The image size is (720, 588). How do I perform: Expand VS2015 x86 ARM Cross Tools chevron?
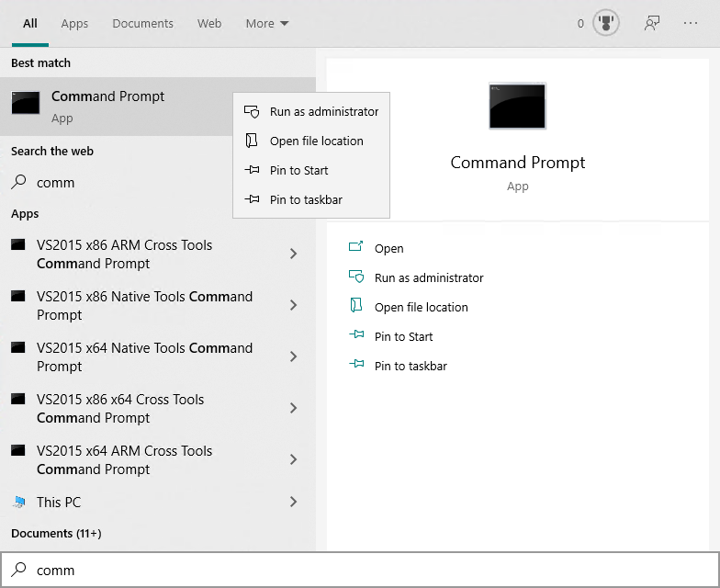point(293,254)
